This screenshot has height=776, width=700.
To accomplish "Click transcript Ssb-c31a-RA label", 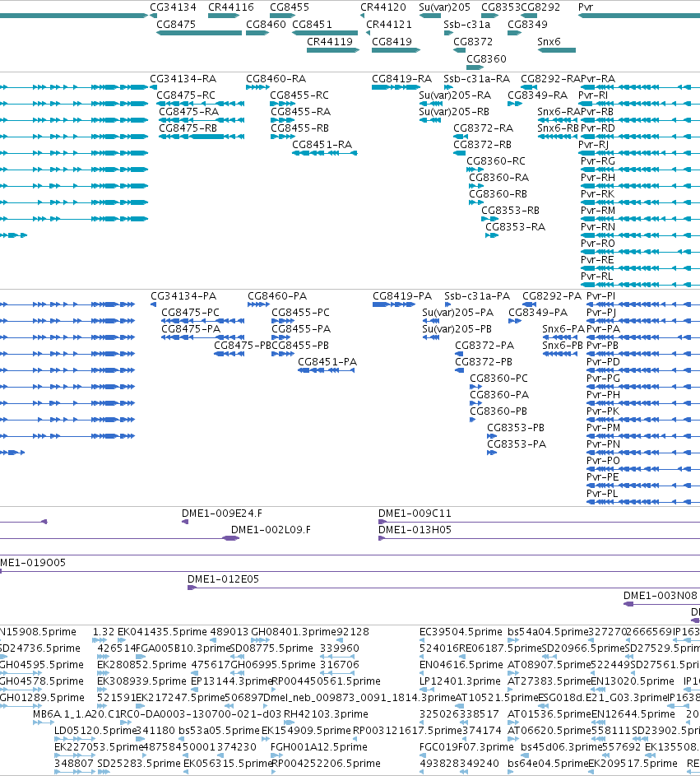I will tap(477, 79).
